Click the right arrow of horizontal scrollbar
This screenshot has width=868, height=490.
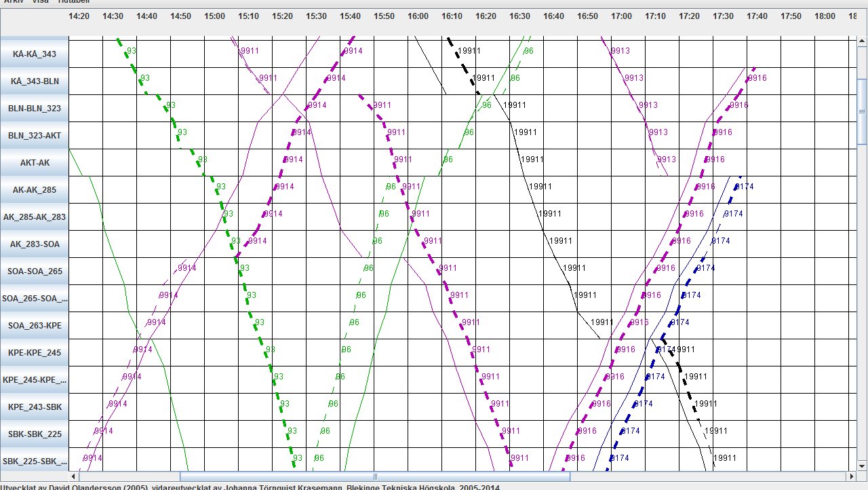851,476
